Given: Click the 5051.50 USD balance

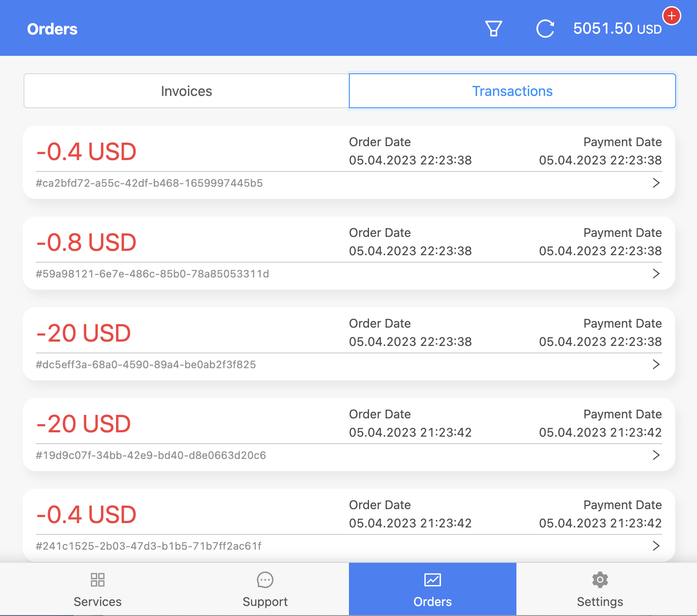Looking at the screenshot, I should 617,29.
